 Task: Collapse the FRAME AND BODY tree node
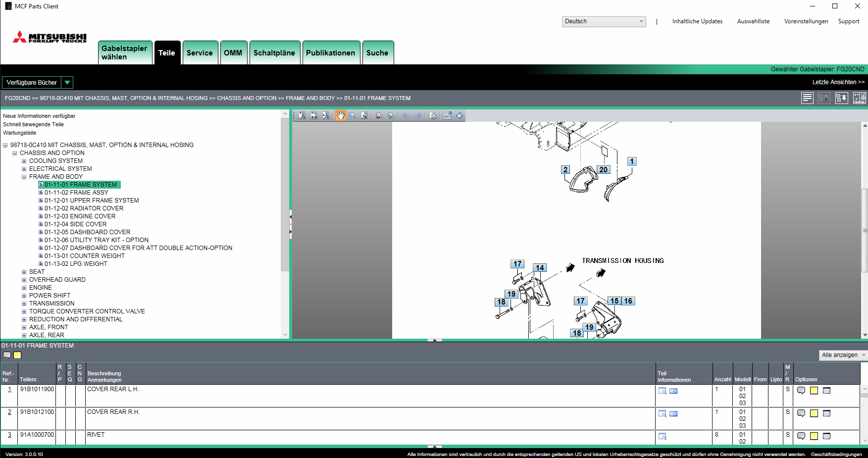pyautogui.click(x=24, y=177)
